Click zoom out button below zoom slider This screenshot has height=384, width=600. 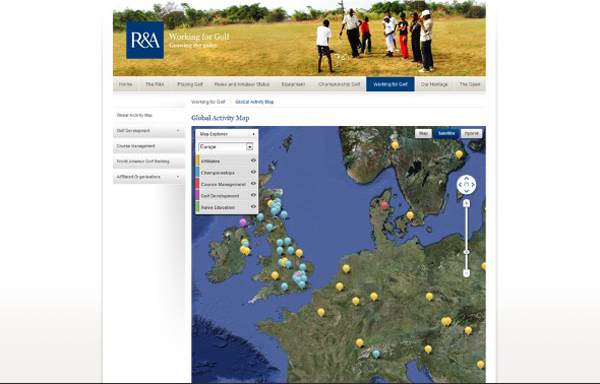[x=466, y=273]
